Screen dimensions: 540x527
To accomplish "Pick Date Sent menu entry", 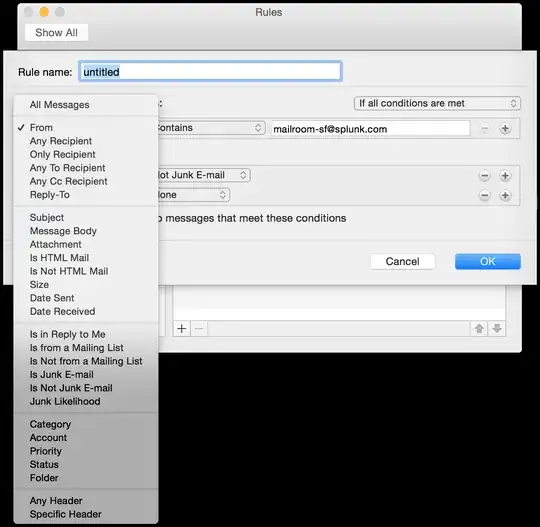I will click(86, 298).
